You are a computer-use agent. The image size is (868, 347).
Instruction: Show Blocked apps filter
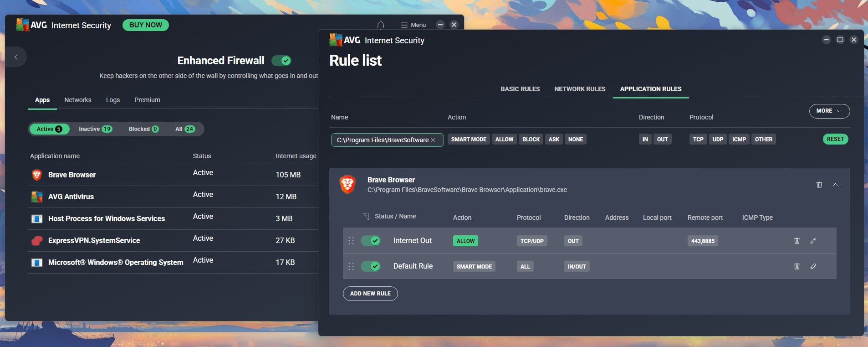(x=143, y=129)
